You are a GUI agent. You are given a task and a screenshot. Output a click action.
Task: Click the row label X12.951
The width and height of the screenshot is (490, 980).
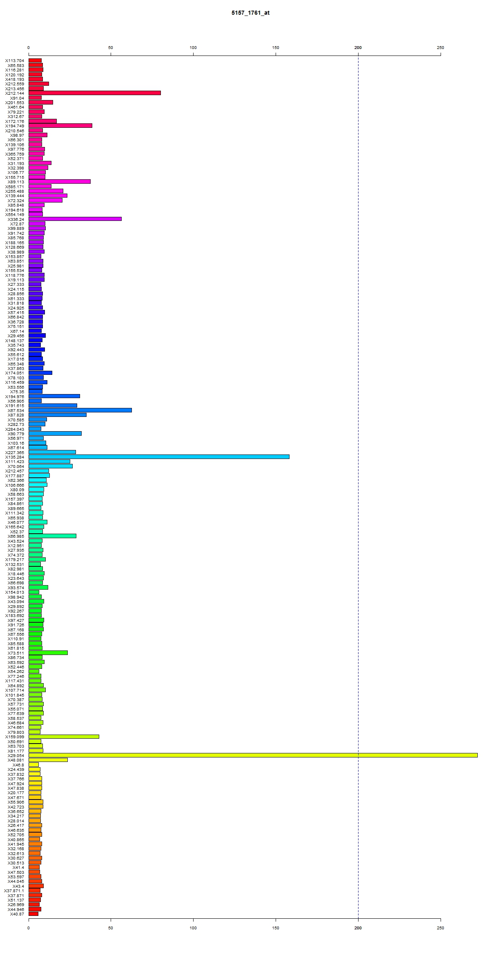(16, 546)
